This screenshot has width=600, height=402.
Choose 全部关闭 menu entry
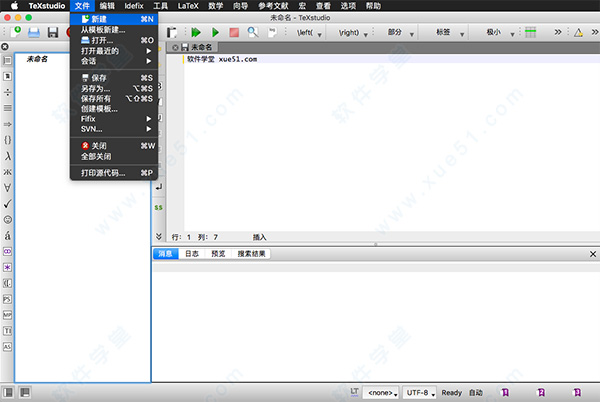point(114,156)
